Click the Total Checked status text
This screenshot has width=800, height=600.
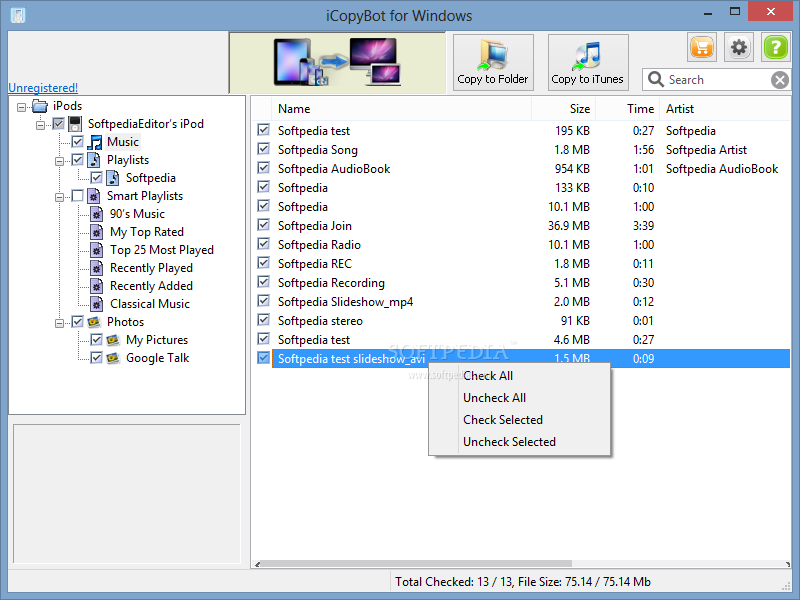point(523,582)
